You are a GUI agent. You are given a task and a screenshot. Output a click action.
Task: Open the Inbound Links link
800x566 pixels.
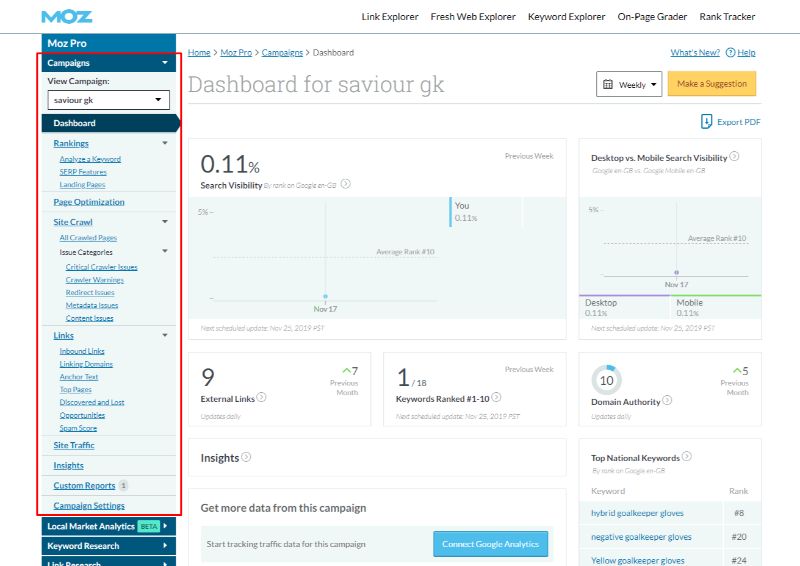point(82,351)
